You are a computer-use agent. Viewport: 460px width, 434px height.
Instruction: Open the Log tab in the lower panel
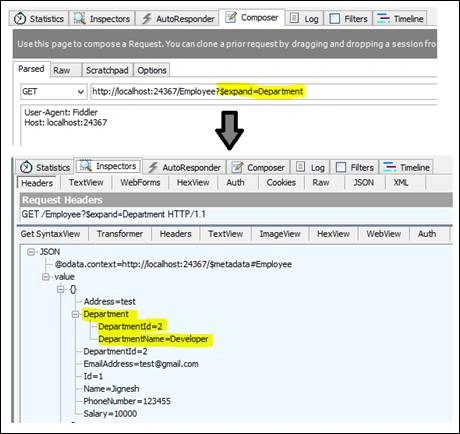(310, 167)
